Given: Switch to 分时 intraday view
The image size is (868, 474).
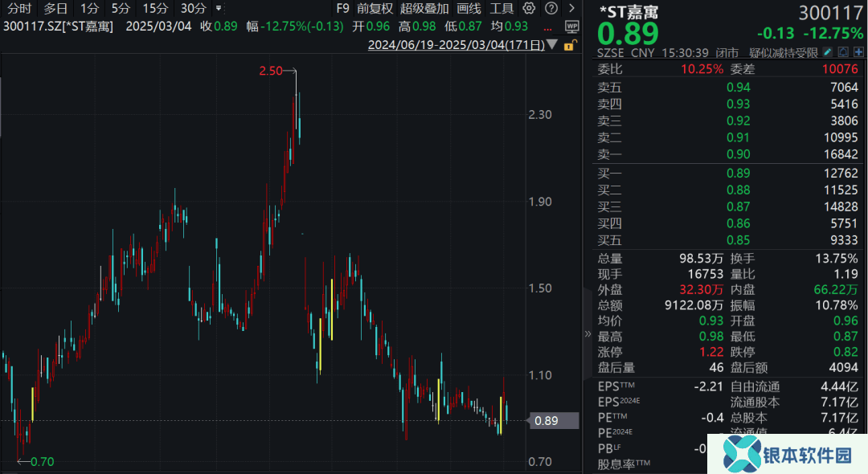Looking at the screenshot, I should (x=19, y=8).
